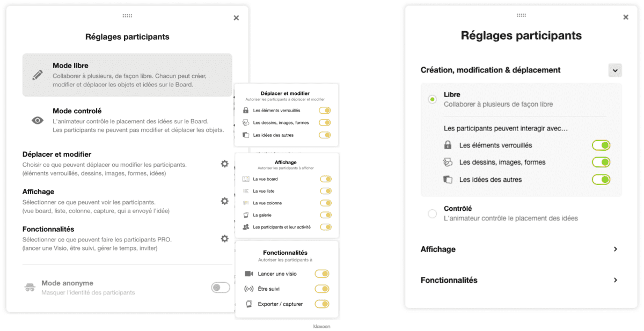Click the gear icon beside Déplacer et modifier
This screenshot has height=331, width=644.
tap(224, 164)
